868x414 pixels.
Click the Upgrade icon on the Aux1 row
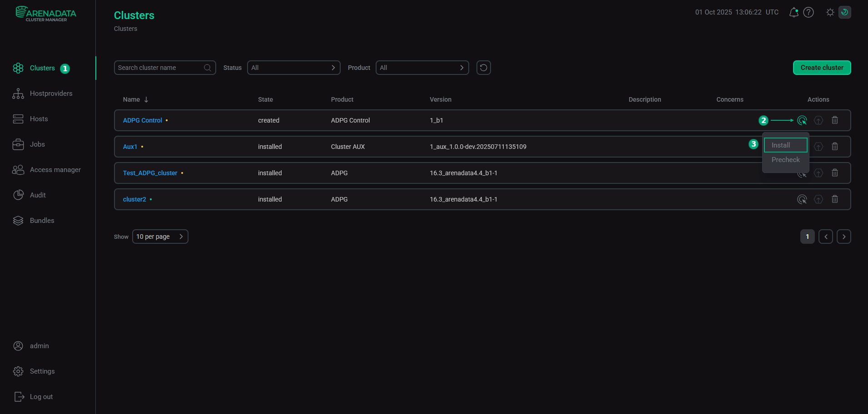[x=818, y=146]
